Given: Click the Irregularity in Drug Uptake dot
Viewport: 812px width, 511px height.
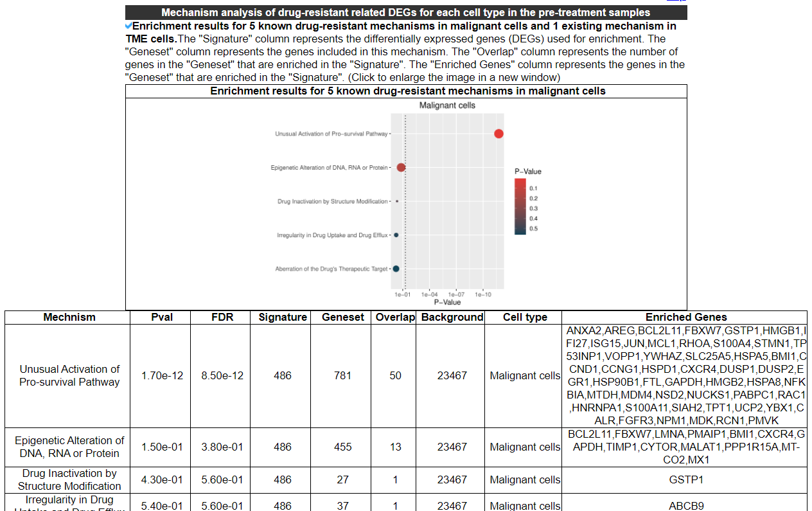Looking at the screenshot, I should 396,235.
